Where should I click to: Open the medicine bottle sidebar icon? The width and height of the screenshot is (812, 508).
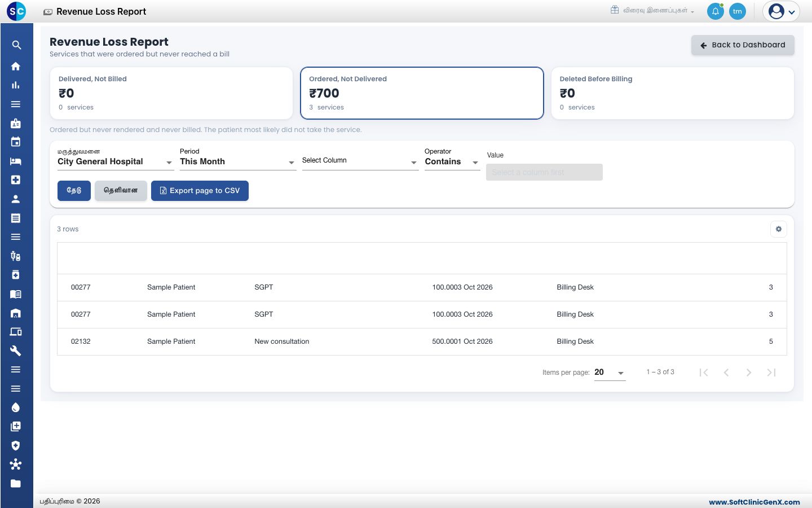click(x=16, y=275)
